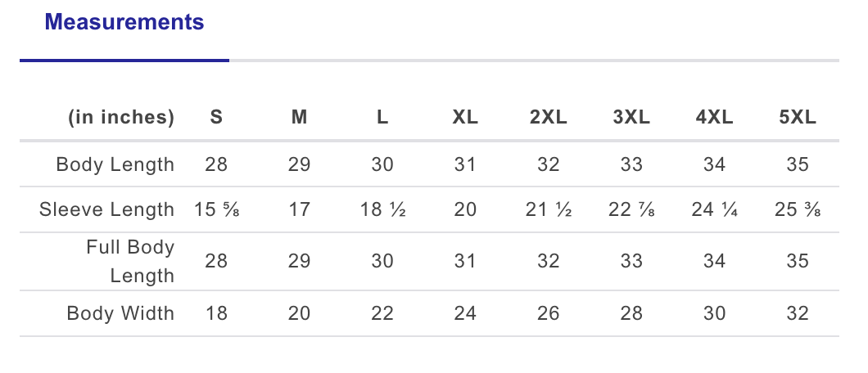Select the L size column header
868x373 pixels.
[382, 117]
